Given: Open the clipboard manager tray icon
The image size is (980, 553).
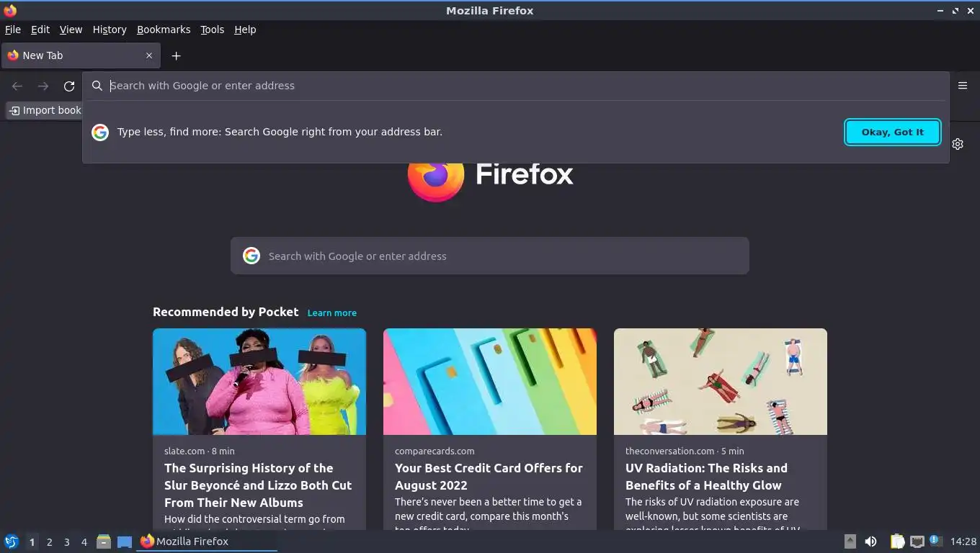Looking at the screenshot, I should tap(897, 541).
